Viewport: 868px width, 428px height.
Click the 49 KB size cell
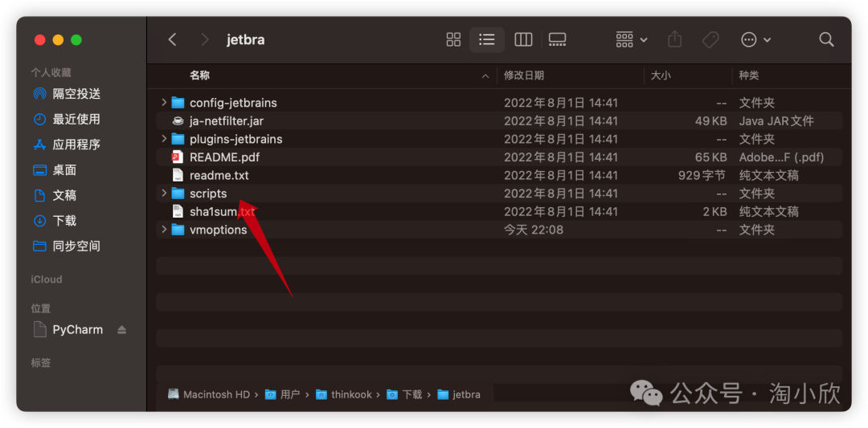tap(710, 121)
